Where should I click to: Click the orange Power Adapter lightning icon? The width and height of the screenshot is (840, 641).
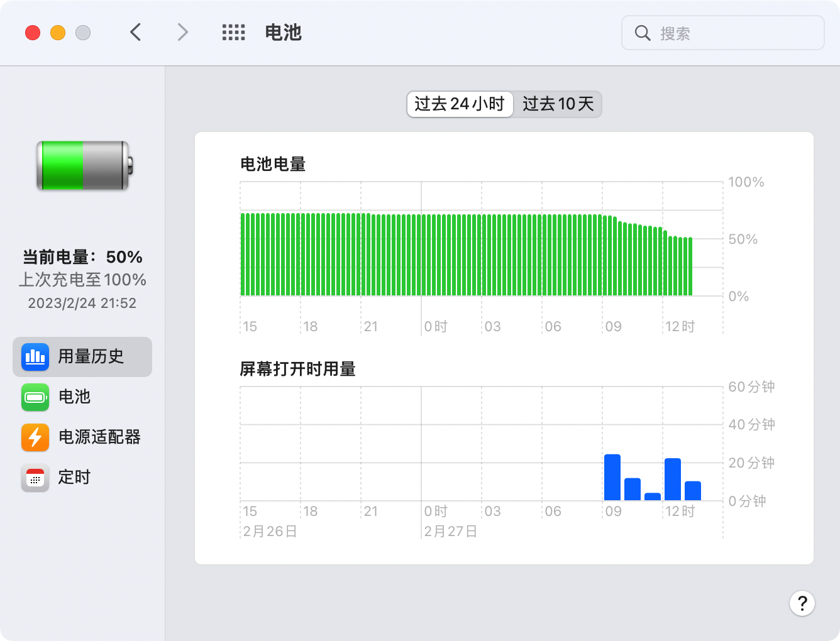coord(35,437)
